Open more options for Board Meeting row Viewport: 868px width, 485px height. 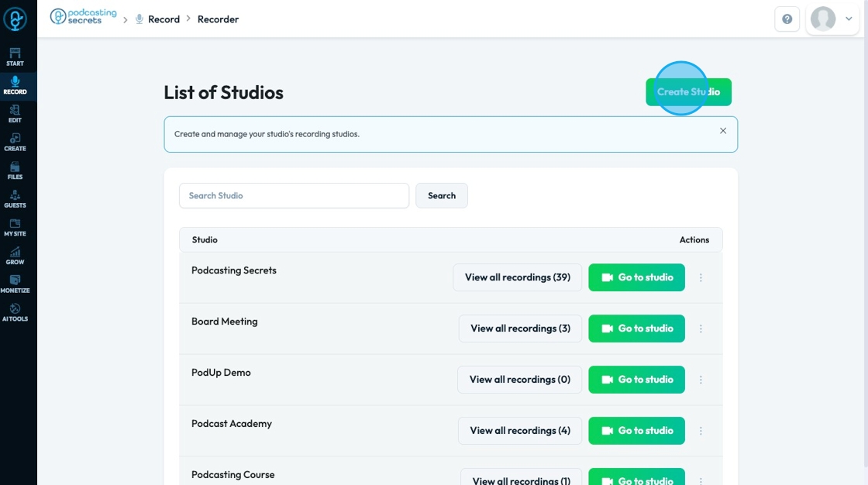[x=701, y=328]
